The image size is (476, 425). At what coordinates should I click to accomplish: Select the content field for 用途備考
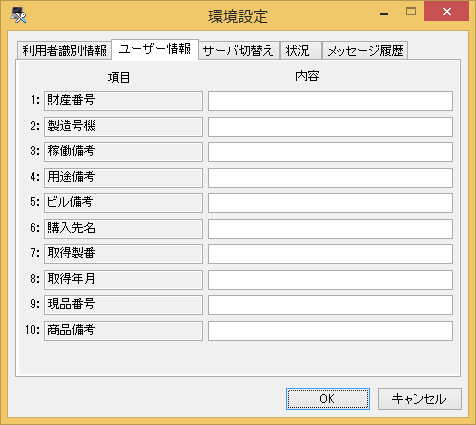(x=330, y=178)
